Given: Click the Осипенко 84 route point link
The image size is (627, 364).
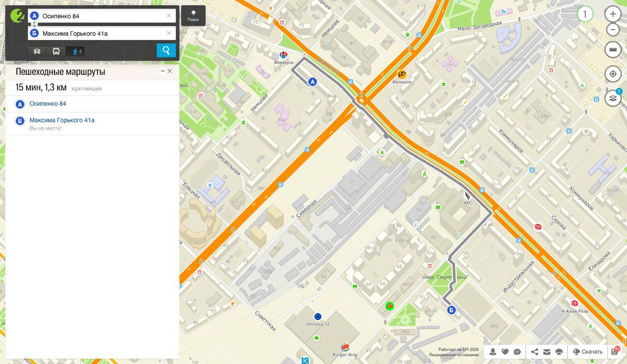Looking at the screenshot, I should [48, 104].
